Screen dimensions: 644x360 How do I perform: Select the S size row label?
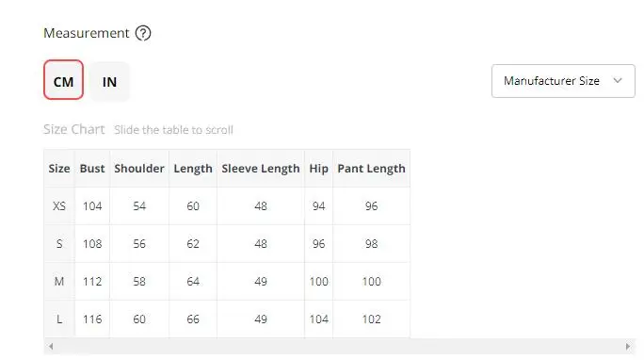click(59, 244)
